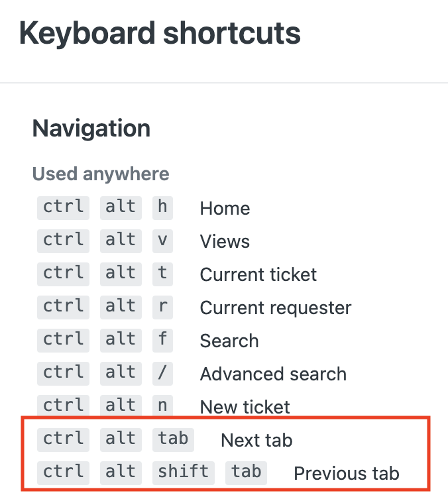This screenshot has width=448, height=501.
Task: Click the Keyboard shortcuts title
Action: pos(160,33)
